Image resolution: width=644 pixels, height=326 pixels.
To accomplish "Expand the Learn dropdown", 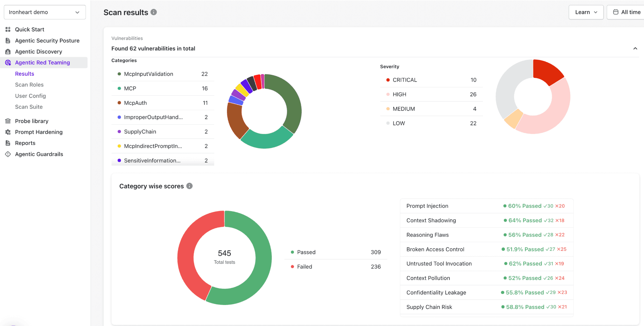I will (586, 12).
